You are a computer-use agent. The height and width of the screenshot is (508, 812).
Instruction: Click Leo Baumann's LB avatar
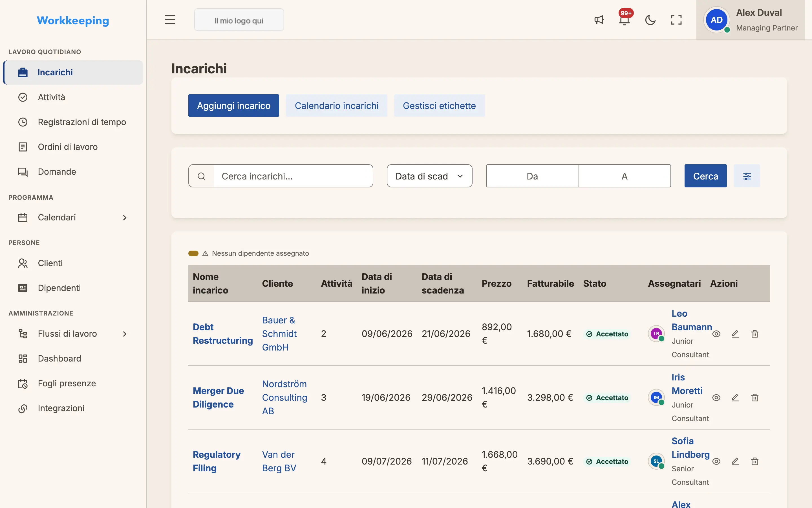tap(656, 334)
